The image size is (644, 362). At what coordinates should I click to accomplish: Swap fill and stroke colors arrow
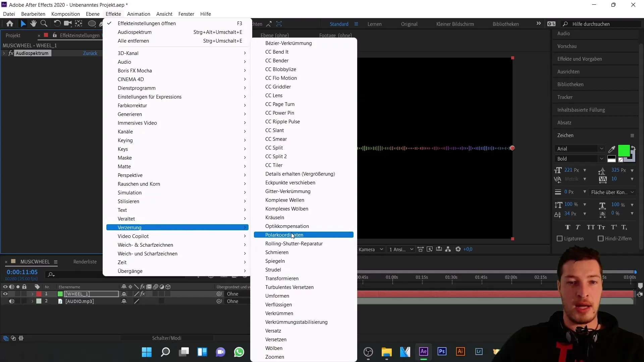(x=633, y=148)
